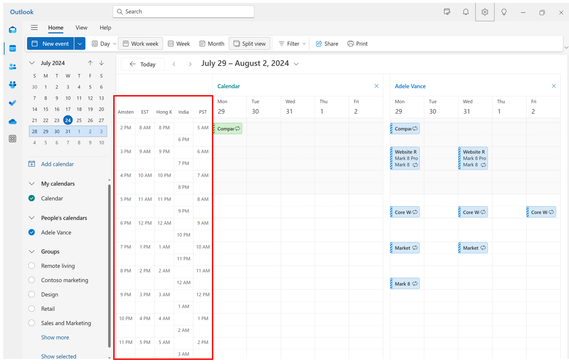The height and width of the screenshot is (364, 569).
Task: Toggle the Calendar checkbox under My calendars
Action: pos(32,198)
